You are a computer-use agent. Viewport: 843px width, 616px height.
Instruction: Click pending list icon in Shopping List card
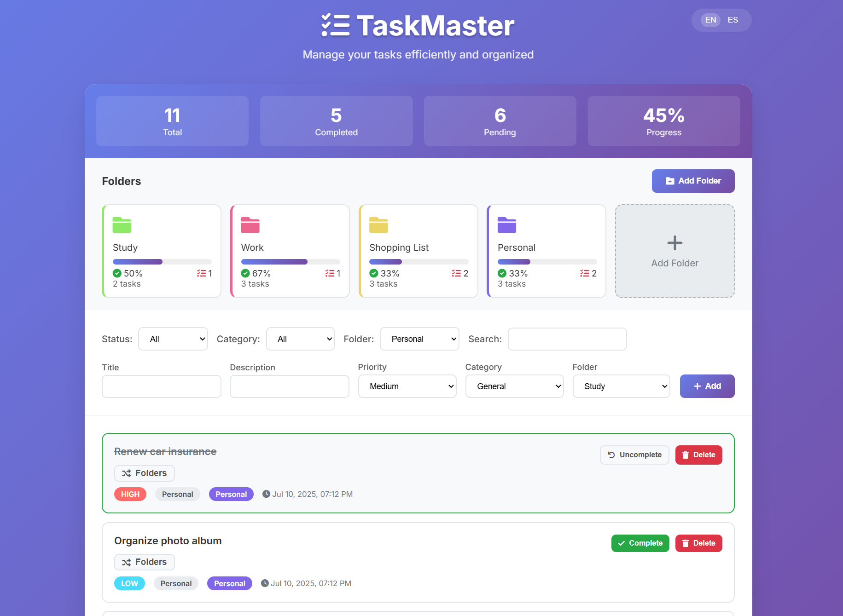click(456, 273)
